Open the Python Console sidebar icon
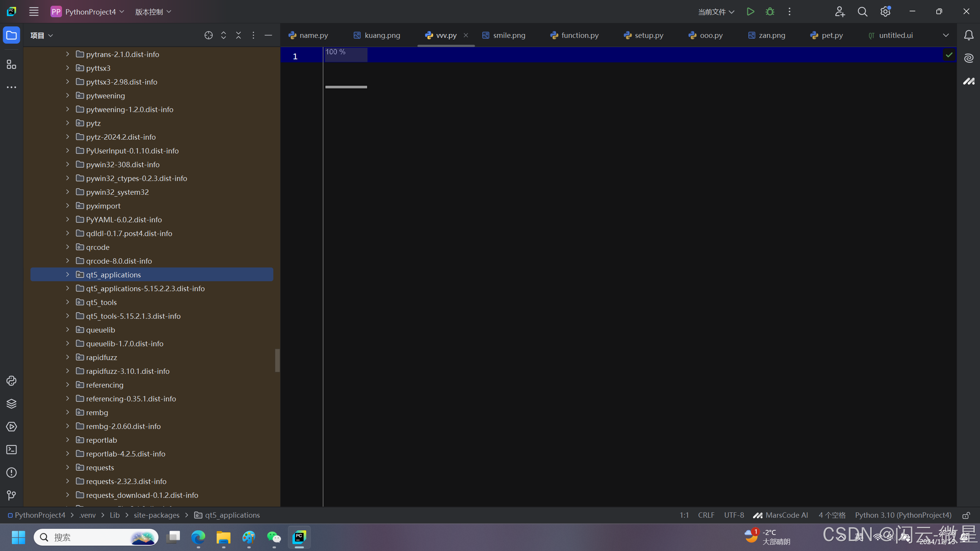Screen dimensions: 980x551 tap(11, 381)
